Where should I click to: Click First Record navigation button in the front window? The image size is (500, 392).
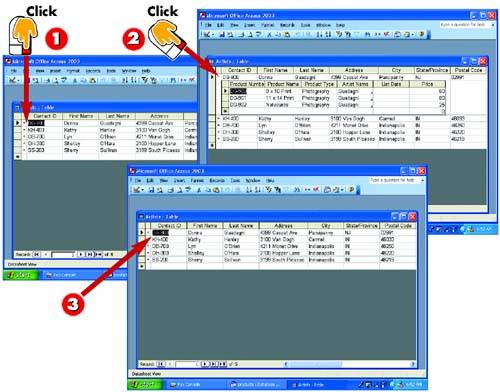tap(161, 364)
